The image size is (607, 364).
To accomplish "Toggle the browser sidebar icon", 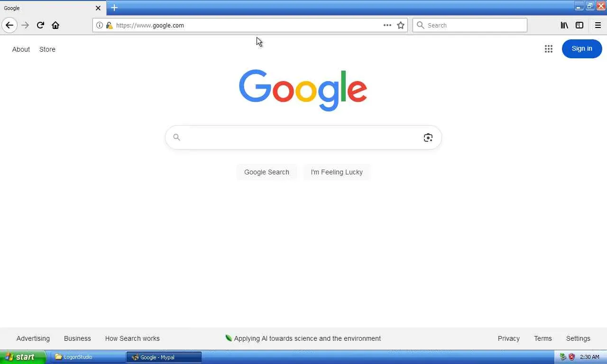I will click(579, 25).
